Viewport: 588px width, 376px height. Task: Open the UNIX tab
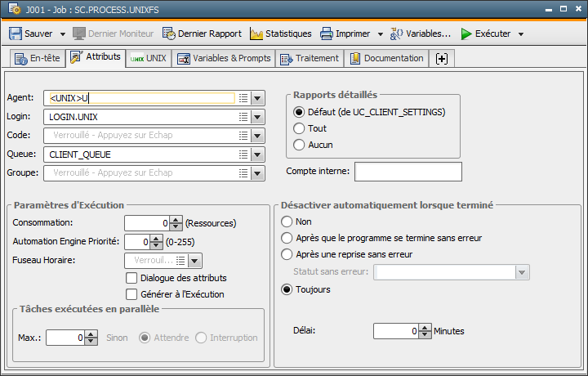point(148,58)
